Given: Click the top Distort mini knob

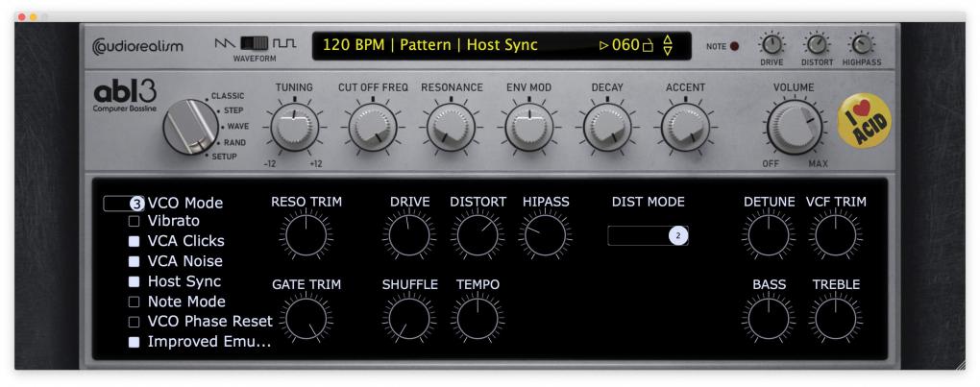Looking at the screenshot, I should point(817,44).
